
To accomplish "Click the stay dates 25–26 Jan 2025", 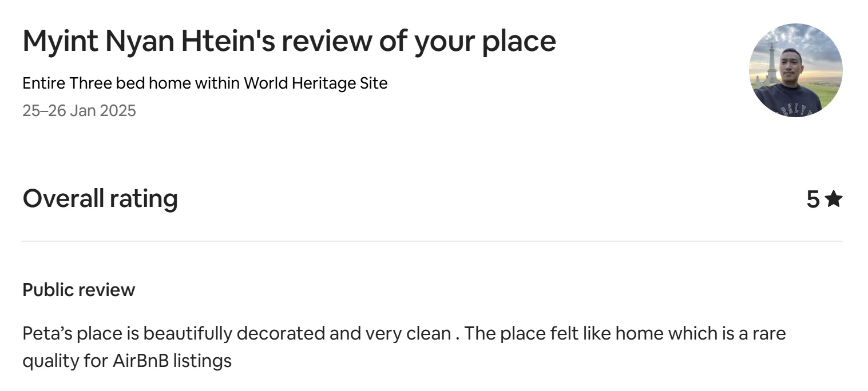I will click(79, 110).
